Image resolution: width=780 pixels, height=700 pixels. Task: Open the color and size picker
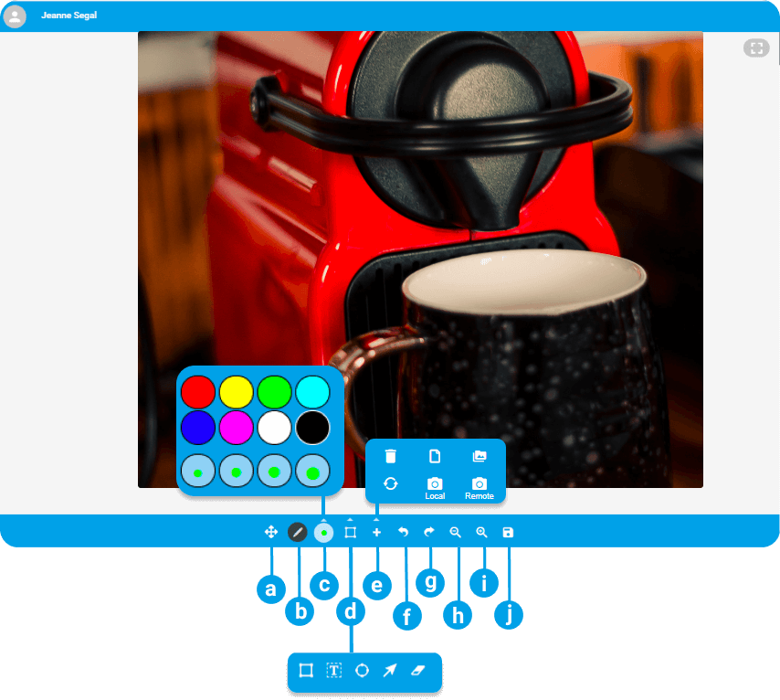click(x=324, y=532)
